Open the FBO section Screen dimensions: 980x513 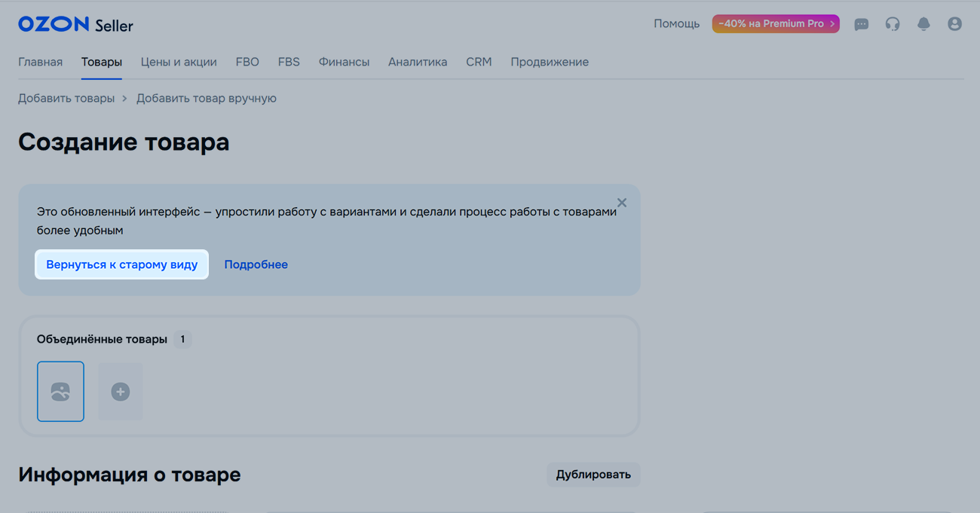pyautogui.click(x=247, y=62)
